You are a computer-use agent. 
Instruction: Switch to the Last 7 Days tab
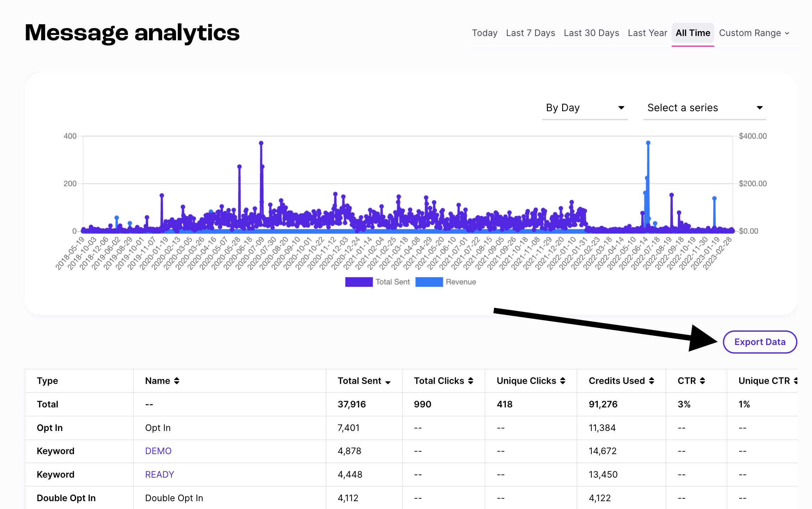pyautogui.click(x=530, y=33)
